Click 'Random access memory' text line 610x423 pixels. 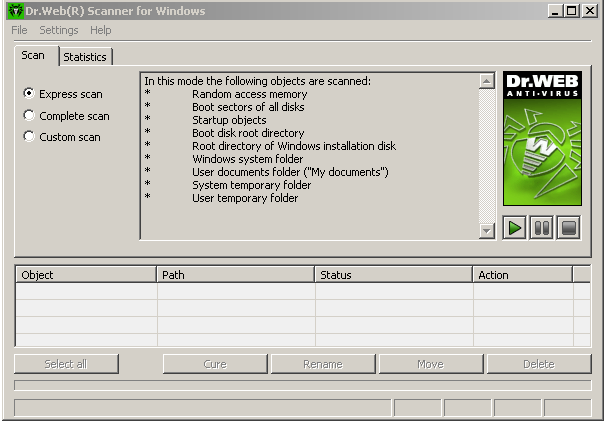249,94
